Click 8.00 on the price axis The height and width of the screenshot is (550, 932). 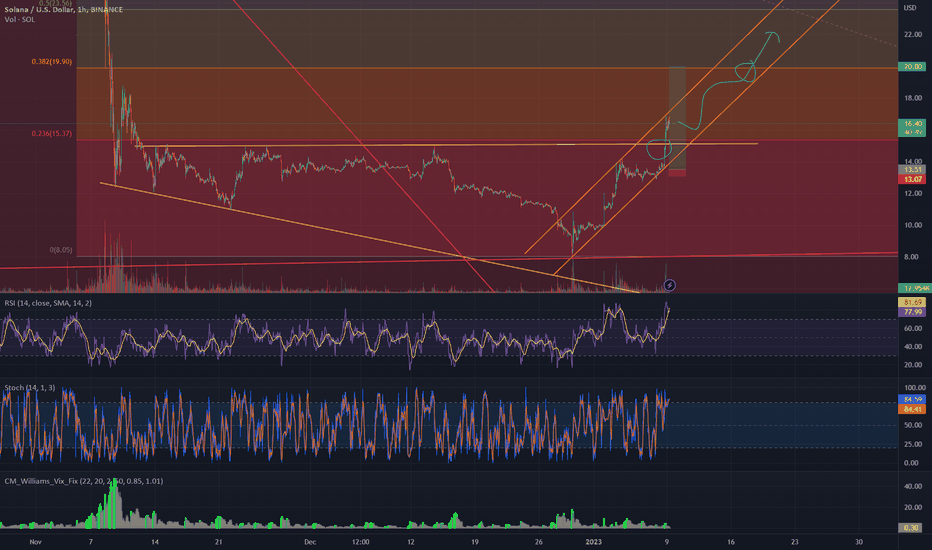pos(911,257)
